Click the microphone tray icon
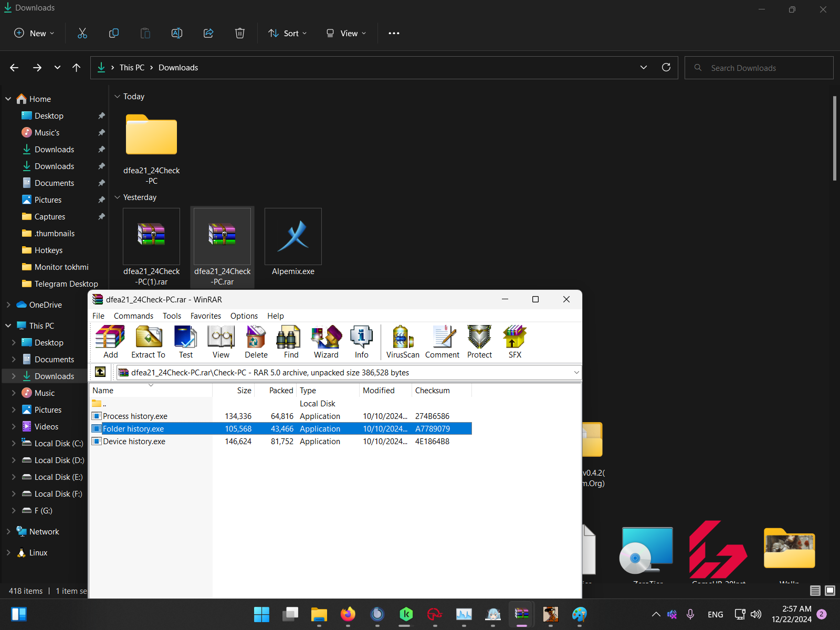 tap(690, 614)
